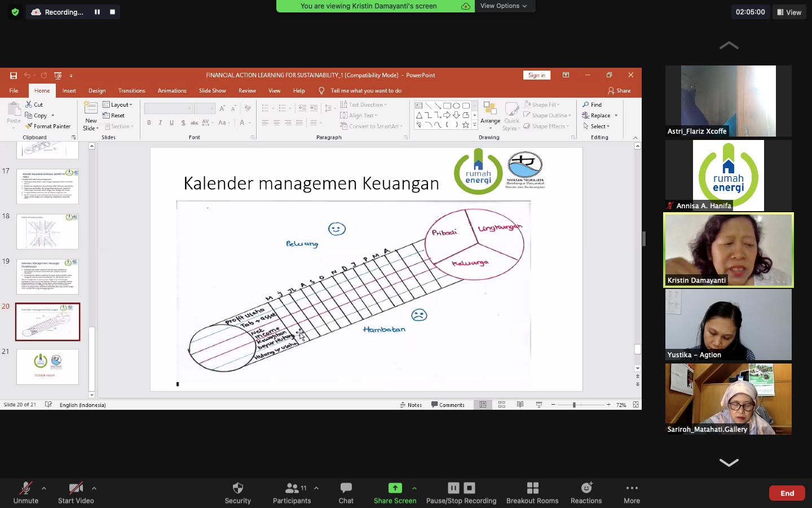
Task: Toggle Underline formatting
Action: click(x=171, y=122)
